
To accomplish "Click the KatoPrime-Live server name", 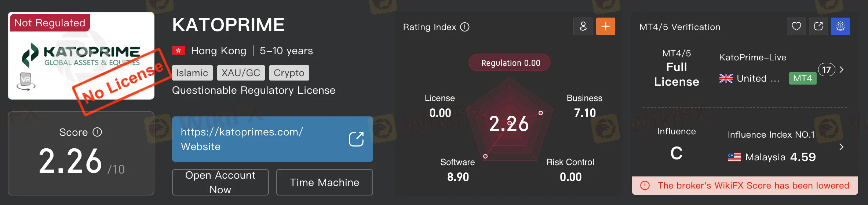I will pyautogui.click(x=753, y=57).
